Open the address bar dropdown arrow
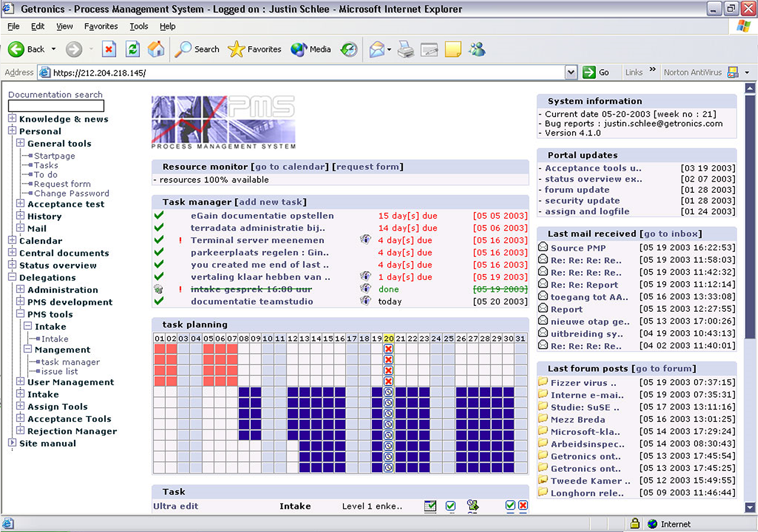758x532 pixels. [x=571, y=72]
